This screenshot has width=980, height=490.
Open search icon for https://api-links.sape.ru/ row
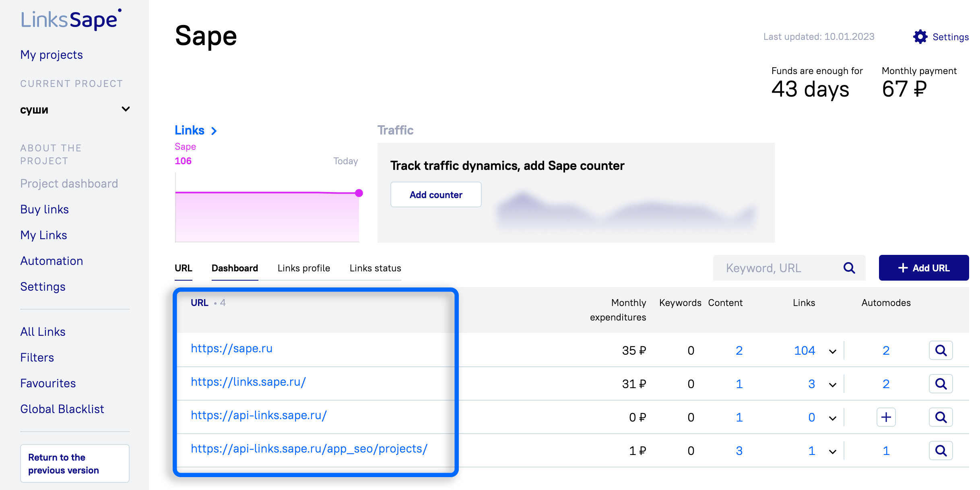pyautogui.click(x=941, y=417)
